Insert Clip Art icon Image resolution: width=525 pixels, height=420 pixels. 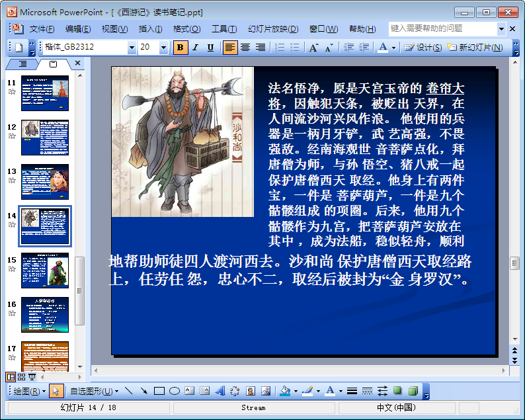[x=251, y=391]
